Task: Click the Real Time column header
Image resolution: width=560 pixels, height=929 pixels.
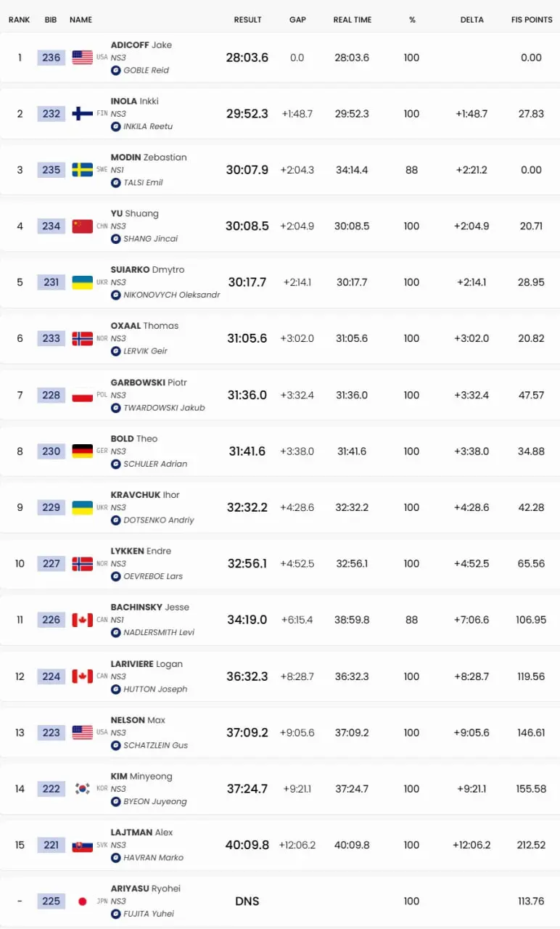Action: click(352, 20)
